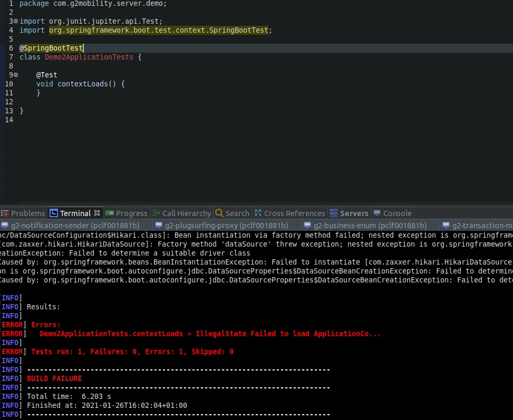Click the @Test annotation
Image resolution: width=513 pixels, height=420 pixels.
click(47, 75)
